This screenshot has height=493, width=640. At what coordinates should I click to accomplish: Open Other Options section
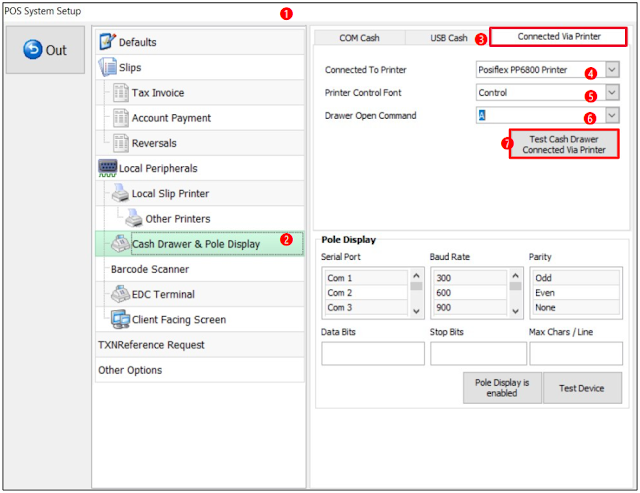[x=200, y=370]
